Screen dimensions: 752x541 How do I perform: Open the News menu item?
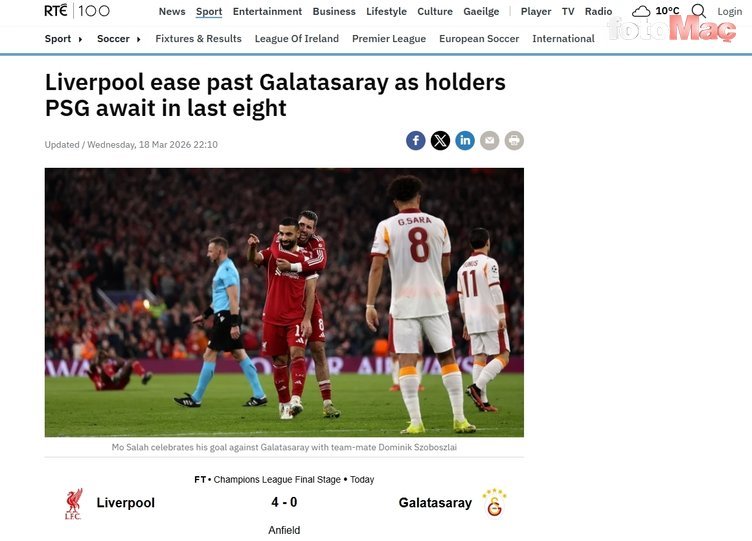tap(172, 12)
